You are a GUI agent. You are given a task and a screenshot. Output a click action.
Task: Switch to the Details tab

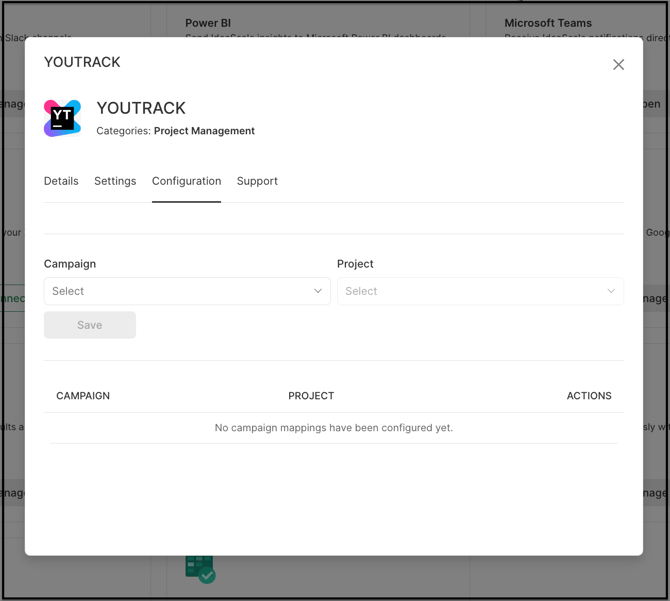(x=61, y=181)
